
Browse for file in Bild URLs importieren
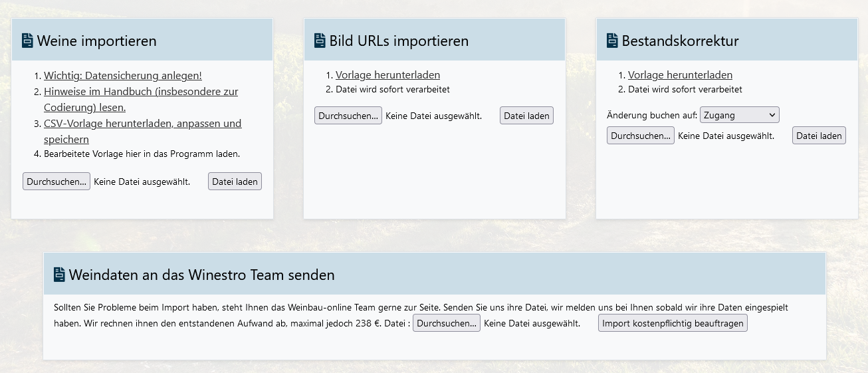click(348, 116)
